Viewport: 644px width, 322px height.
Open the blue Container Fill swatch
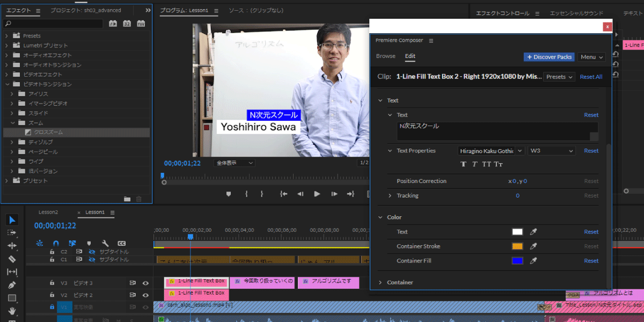[x=517, y=261]
